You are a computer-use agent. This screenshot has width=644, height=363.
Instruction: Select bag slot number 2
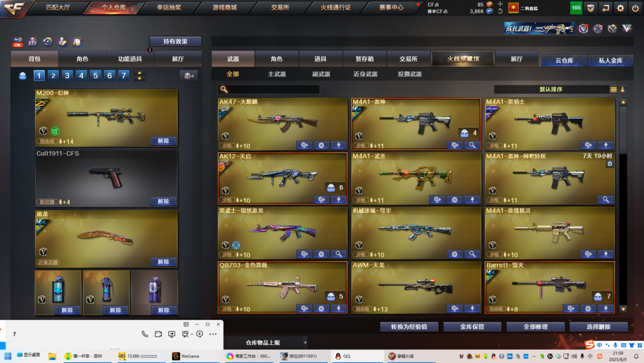point(53,76)
